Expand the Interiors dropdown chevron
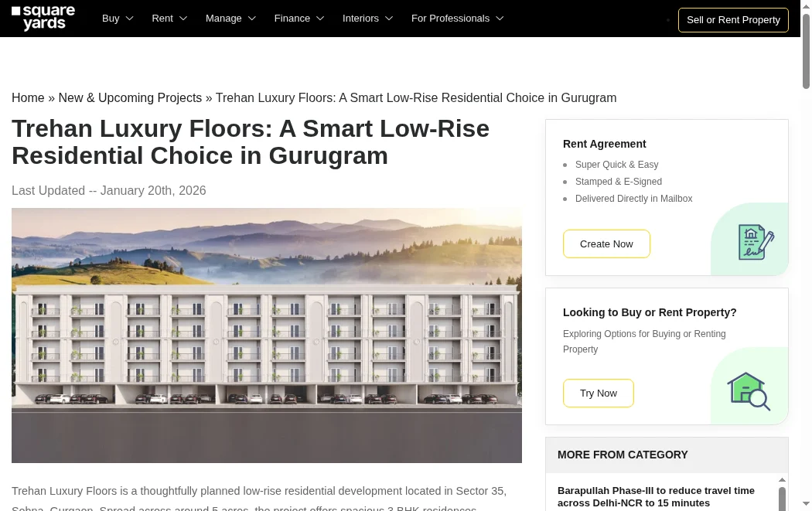The height and width of the screenshot is (511, 812). click(x=390, y=19)
